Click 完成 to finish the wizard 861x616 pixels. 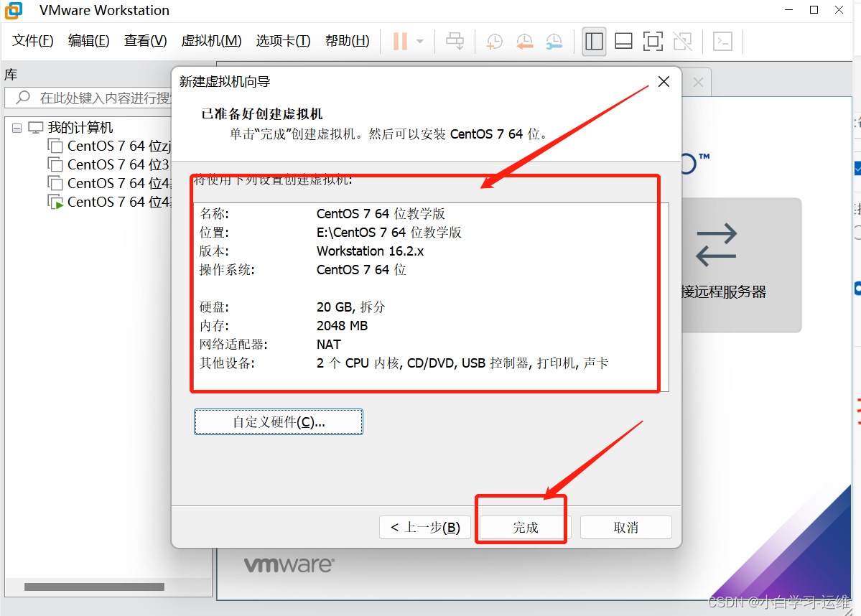[525, 528]
